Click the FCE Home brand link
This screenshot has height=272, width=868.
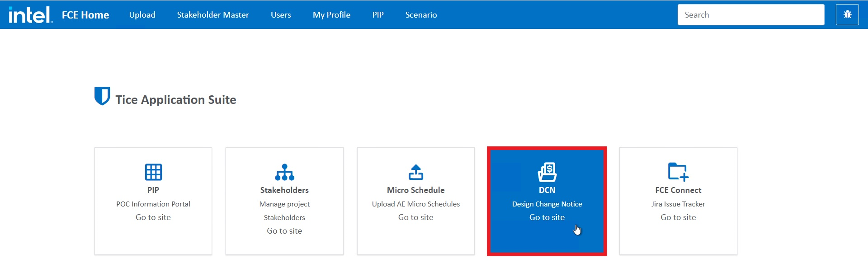(85, 15)
